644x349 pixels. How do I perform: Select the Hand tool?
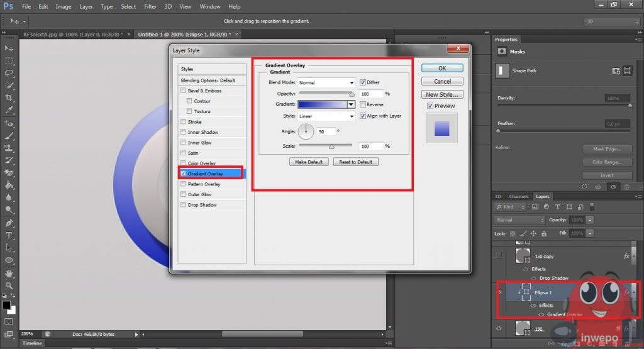click(9, 273)
